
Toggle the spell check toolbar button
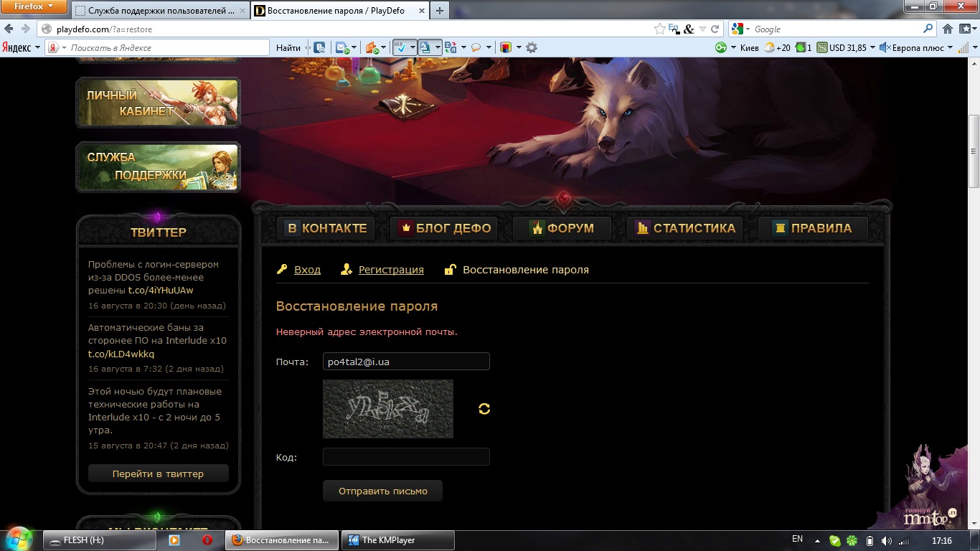pyautogui.click(x=405, y=48)
